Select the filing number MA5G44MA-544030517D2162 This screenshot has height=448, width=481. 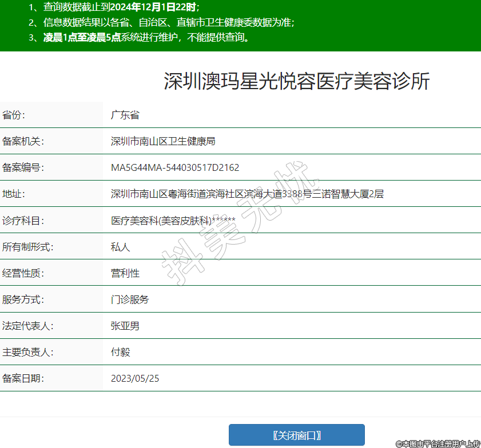tap(174, 167)
